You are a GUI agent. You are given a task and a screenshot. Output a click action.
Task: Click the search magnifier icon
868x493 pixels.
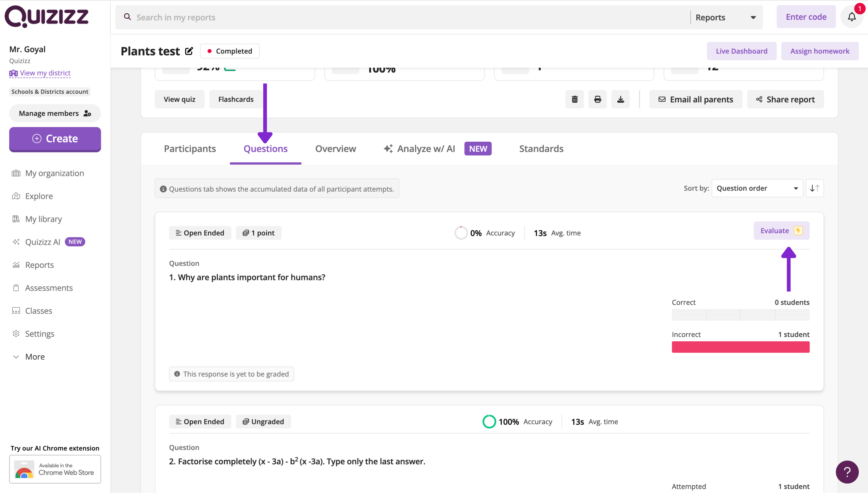click(x=127, y=17)
